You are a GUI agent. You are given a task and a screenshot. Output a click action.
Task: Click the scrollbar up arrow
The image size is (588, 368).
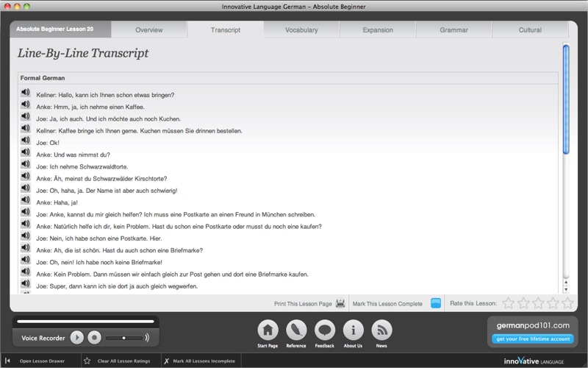(x=566, y=283)
